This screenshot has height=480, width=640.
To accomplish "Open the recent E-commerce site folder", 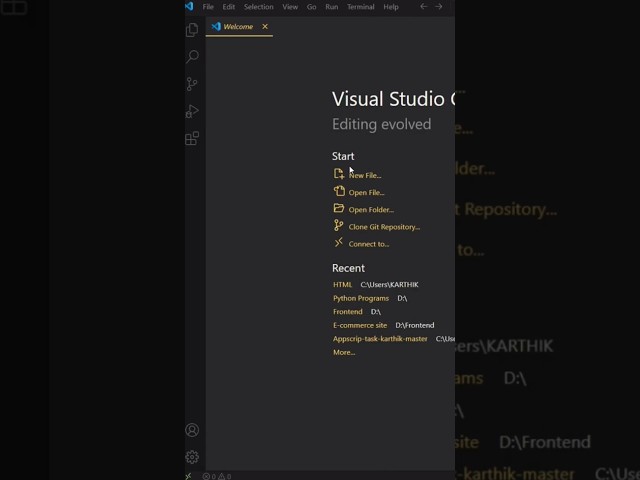I will (x=360, y=325).
